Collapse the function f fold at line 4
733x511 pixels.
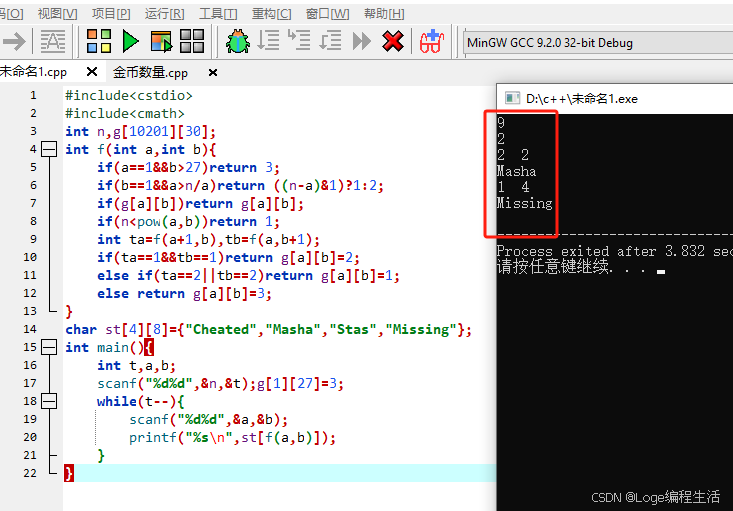(49, 149)
